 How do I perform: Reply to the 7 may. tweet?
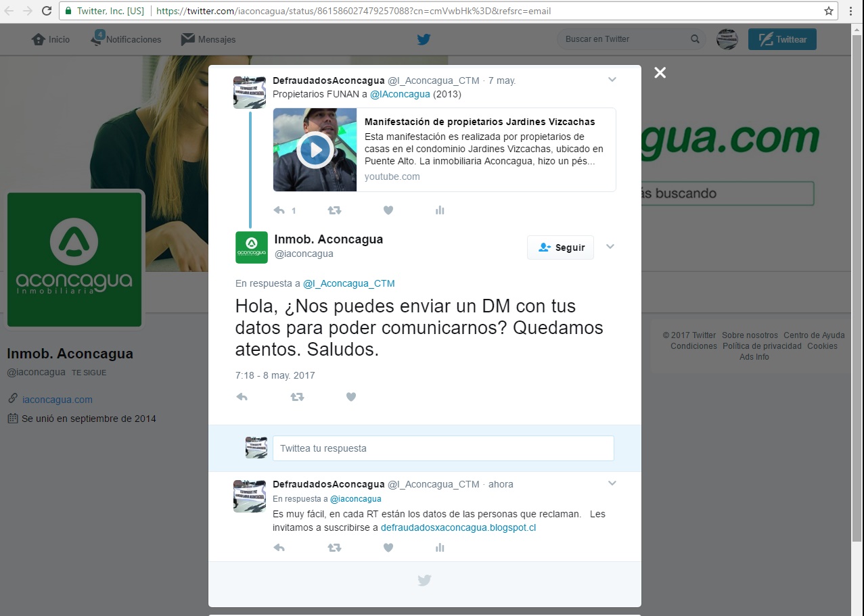[279, 210]
